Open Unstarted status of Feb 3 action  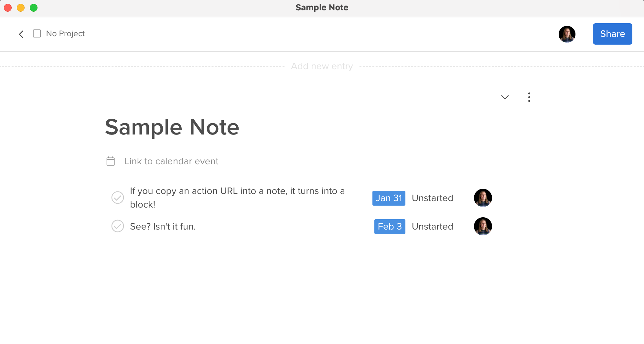432,226
